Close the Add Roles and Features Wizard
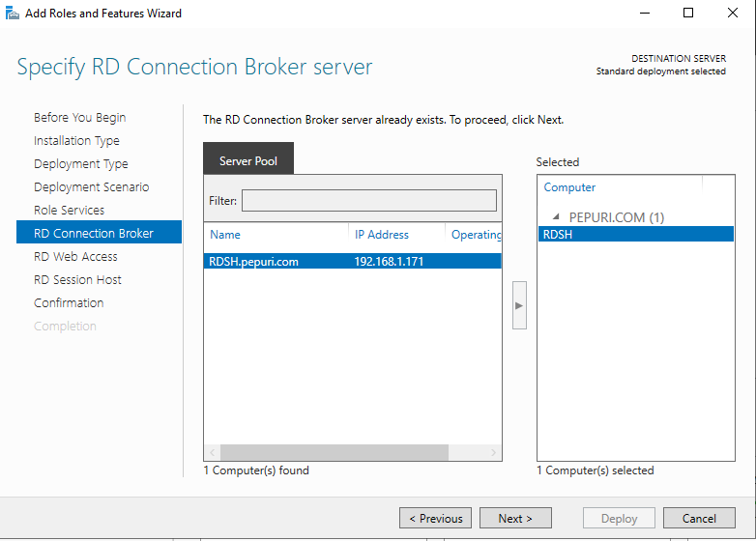Screen dimensions: 756x541 (x=733, y=13)
